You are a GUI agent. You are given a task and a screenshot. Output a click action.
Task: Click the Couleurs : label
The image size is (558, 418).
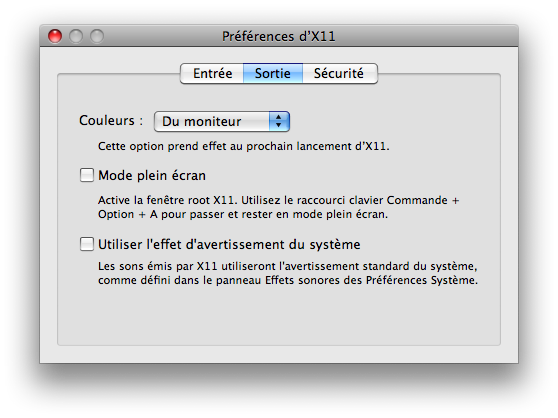coord(111,121)
